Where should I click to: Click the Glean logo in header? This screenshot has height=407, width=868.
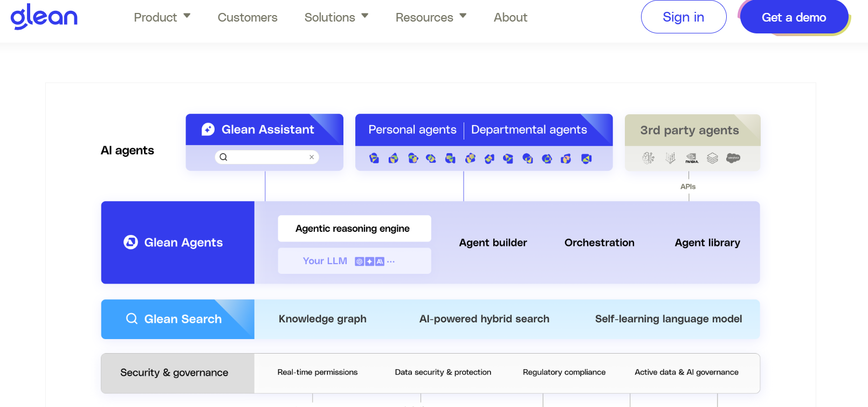[x=44, y=17]
